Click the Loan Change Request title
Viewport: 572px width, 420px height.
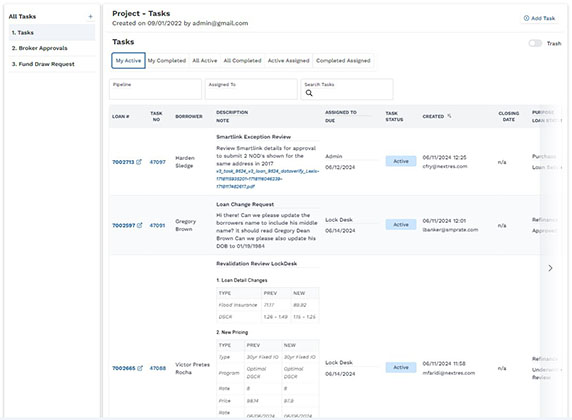pyautogui.click(x=245, y=204)
